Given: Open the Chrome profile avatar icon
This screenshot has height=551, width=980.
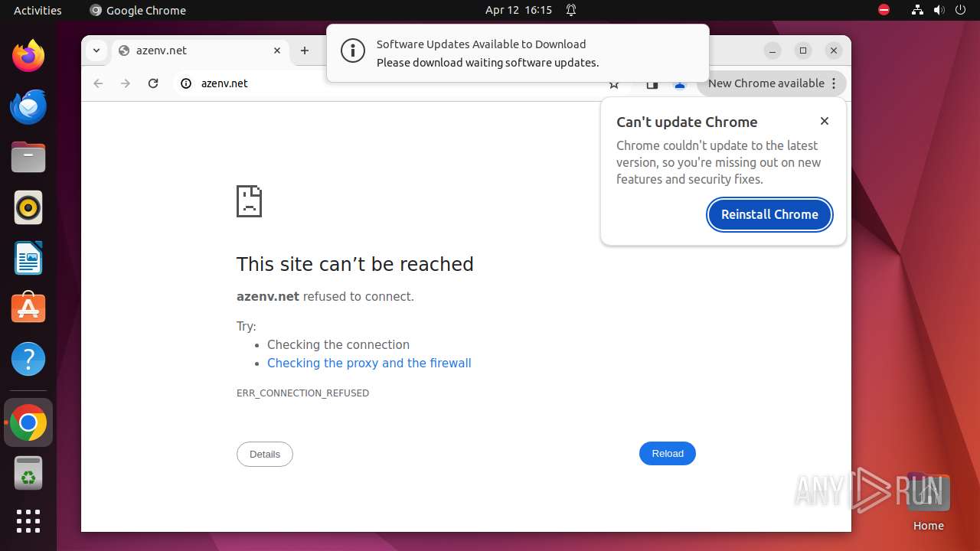Looking at the screenshot, I should (680, 84).
